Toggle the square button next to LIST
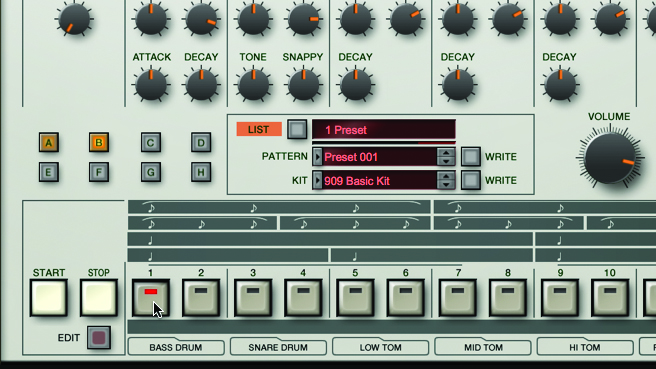 coord(297,129)
